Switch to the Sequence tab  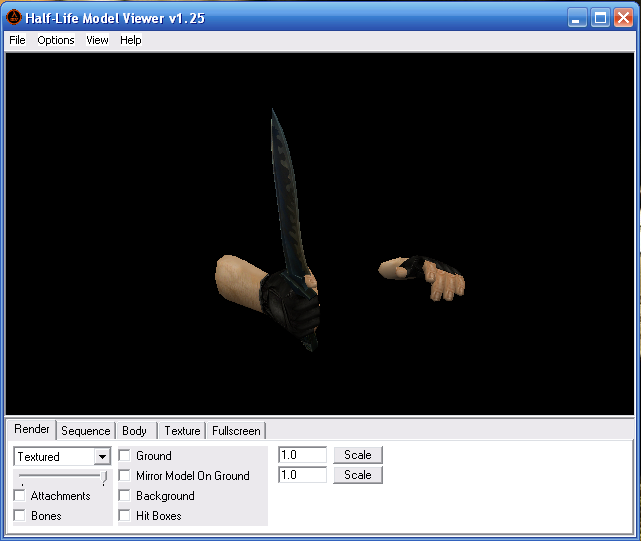tap(86, 431)
